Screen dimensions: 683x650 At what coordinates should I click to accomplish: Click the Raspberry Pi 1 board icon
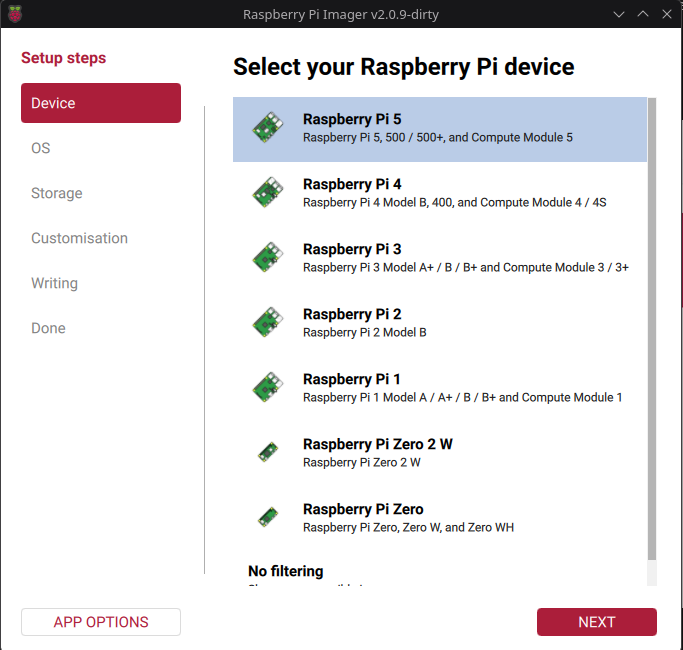point(267,387)
